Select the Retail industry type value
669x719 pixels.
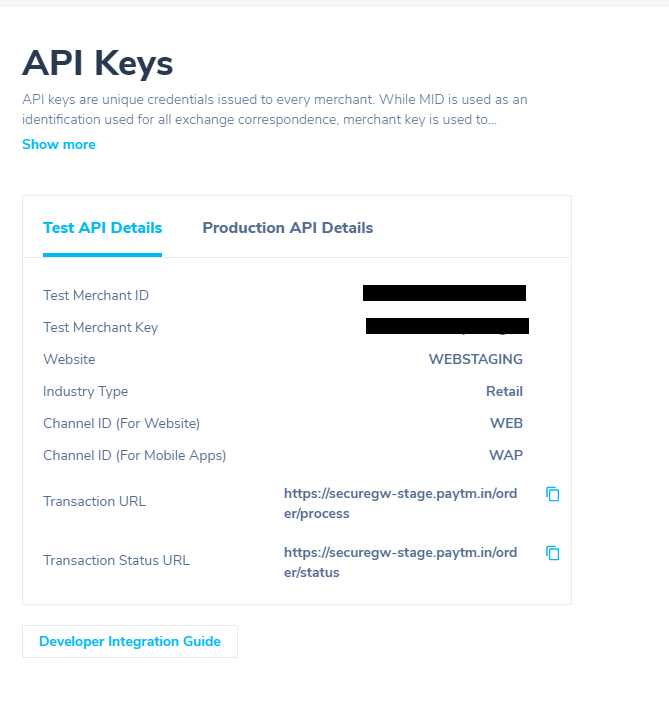(504, 391)
